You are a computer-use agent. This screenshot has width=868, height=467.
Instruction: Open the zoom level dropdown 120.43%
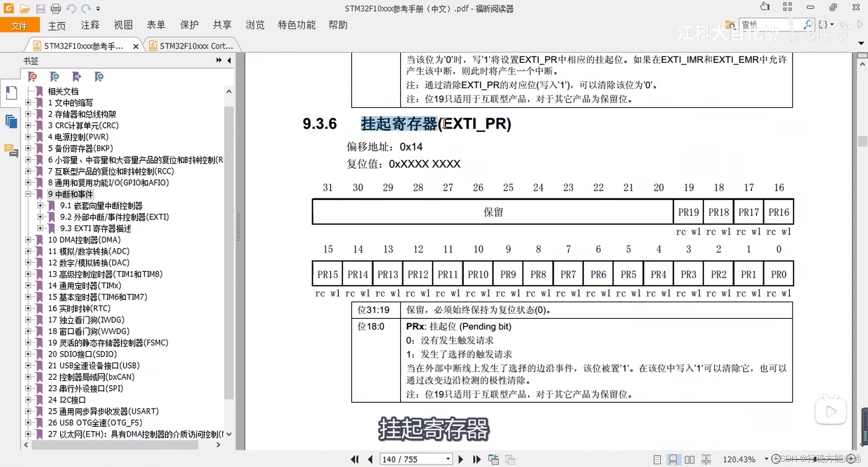point(767,459)
